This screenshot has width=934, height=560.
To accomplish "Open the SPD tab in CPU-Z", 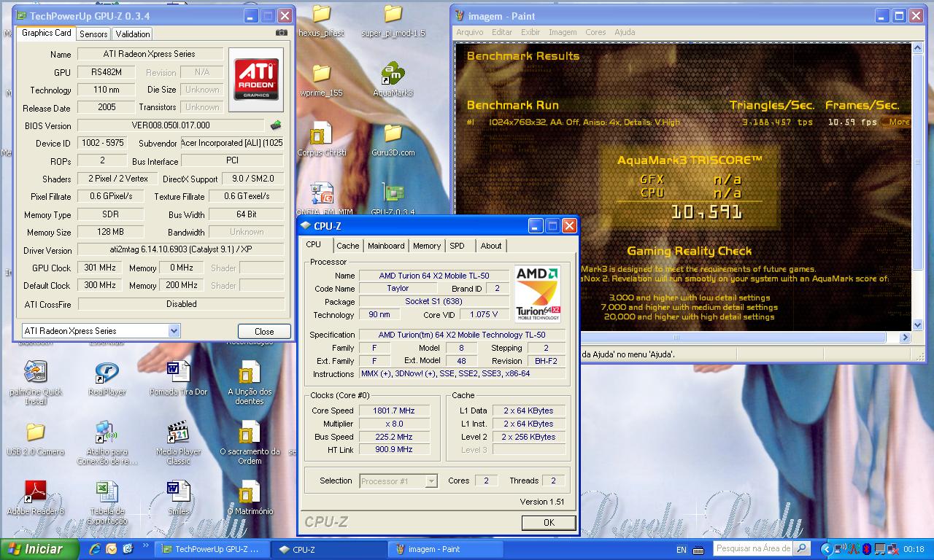I will pyautogui.click(x=457, y=246).
